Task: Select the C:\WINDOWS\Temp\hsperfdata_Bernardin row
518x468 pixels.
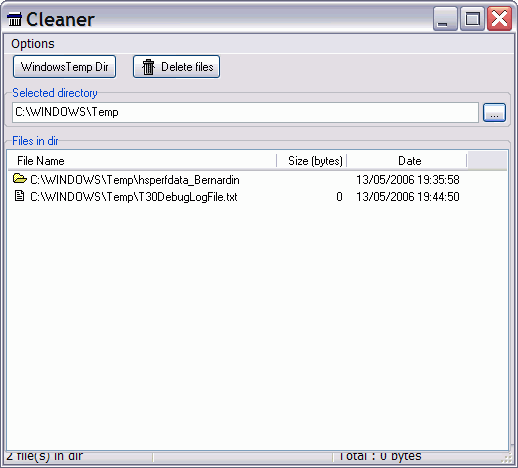Action: pyautogui.click(x=236, y=180)
